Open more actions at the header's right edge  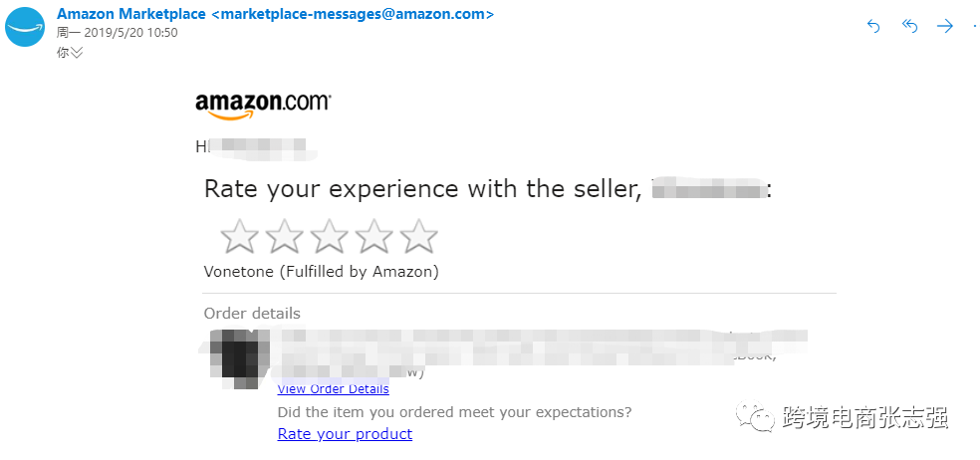pos(974,27)
